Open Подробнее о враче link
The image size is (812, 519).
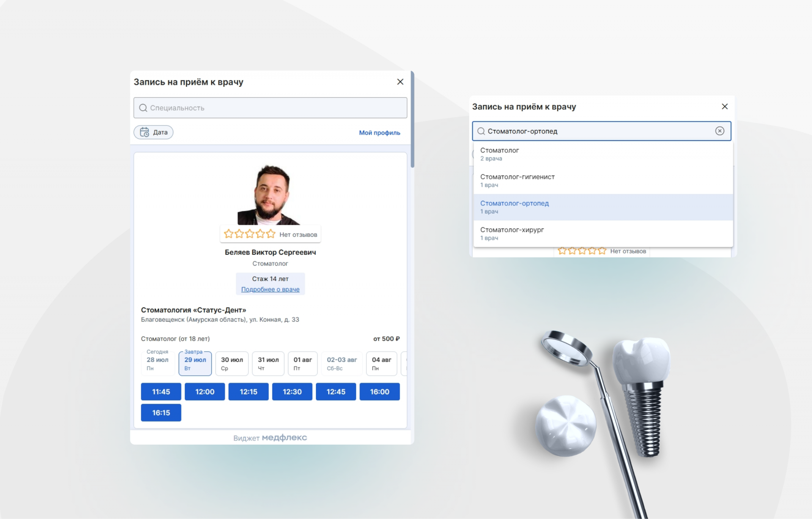click(x=270, y=290)
